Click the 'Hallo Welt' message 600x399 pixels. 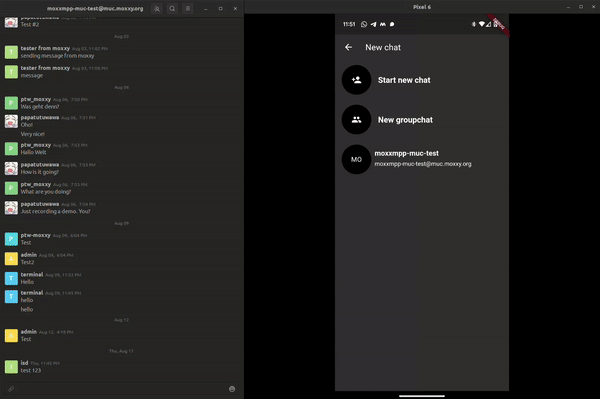(x=33, y=152)
